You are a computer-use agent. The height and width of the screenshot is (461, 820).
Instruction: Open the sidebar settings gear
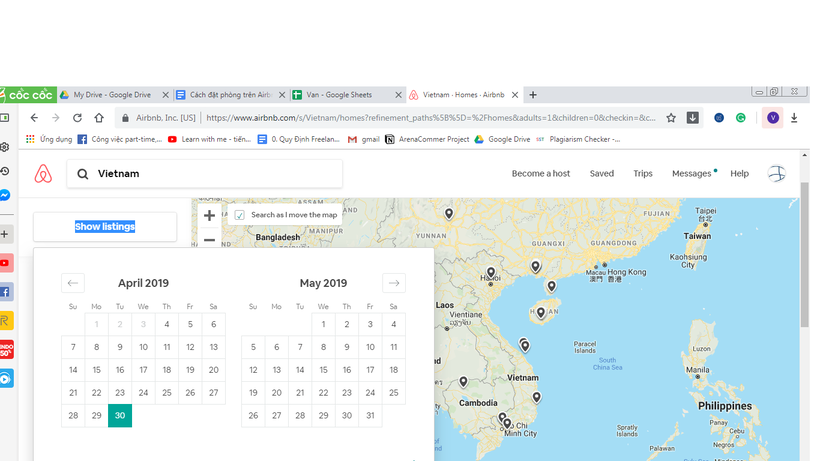(5, 147)
